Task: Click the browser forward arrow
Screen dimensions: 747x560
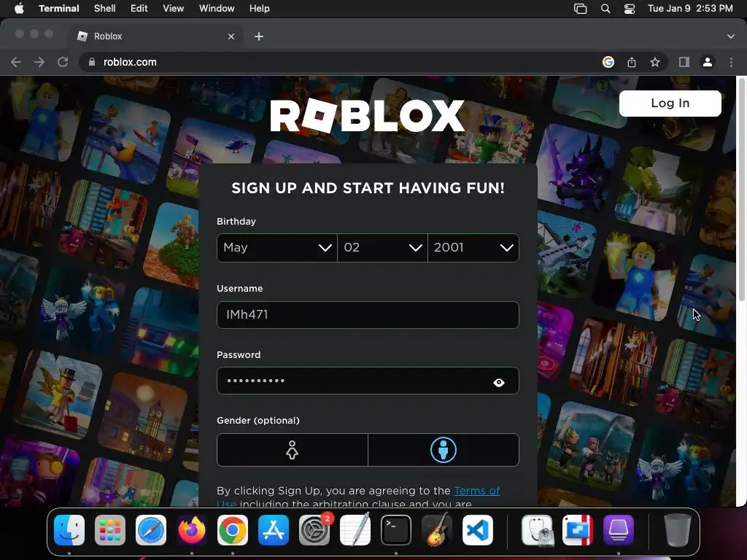Action: (39, 62)
